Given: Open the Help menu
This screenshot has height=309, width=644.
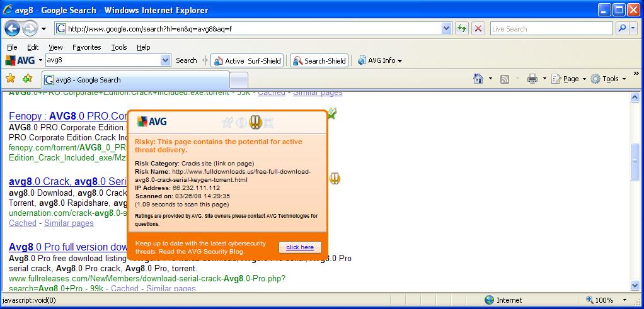Looking at the screenshot, I should point(143,47).
